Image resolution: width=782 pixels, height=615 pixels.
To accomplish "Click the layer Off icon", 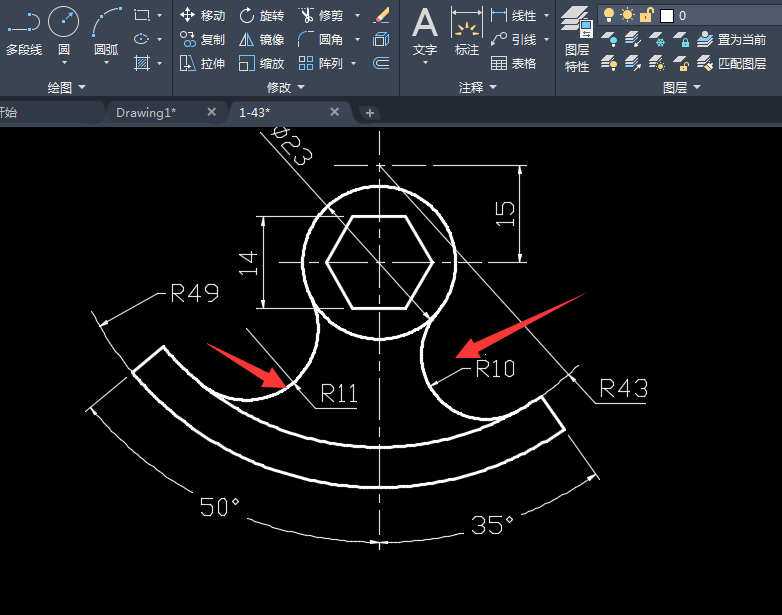I will pyautogui.click(x=608, y=39).
